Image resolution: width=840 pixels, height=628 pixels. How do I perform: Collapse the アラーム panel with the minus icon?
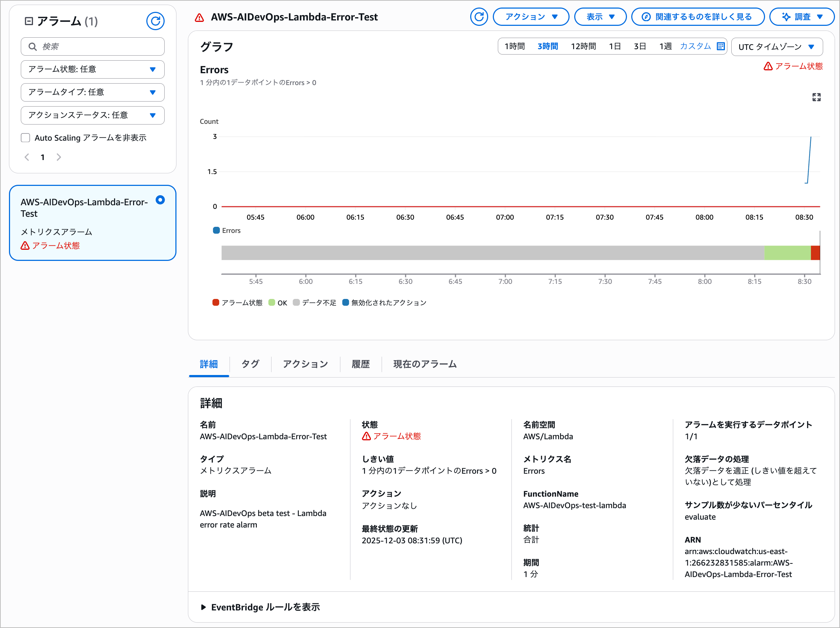pos(29,21)
